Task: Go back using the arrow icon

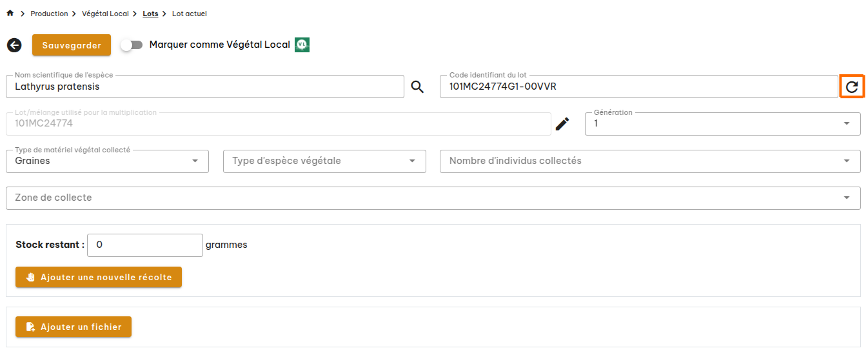Action: [x=14, y=45]
